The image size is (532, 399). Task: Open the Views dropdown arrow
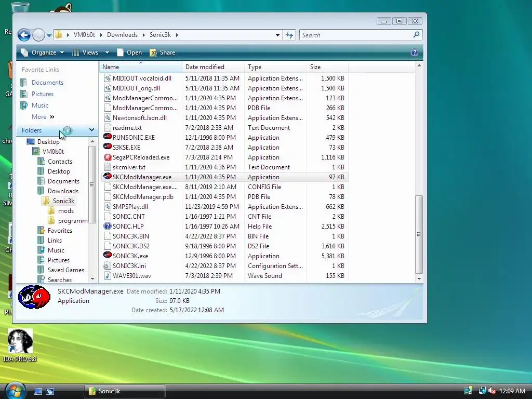coord(107,52)
